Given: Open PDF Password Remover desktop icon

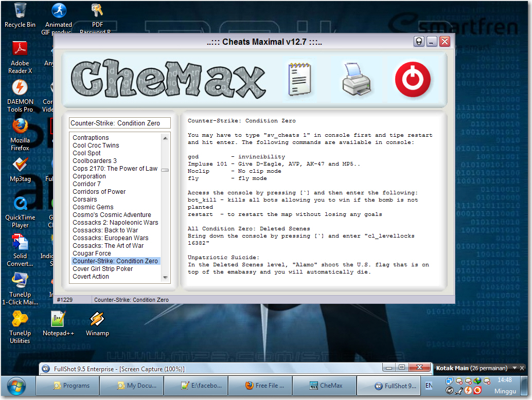Looking at the screenshot, I should pos(97,17).
